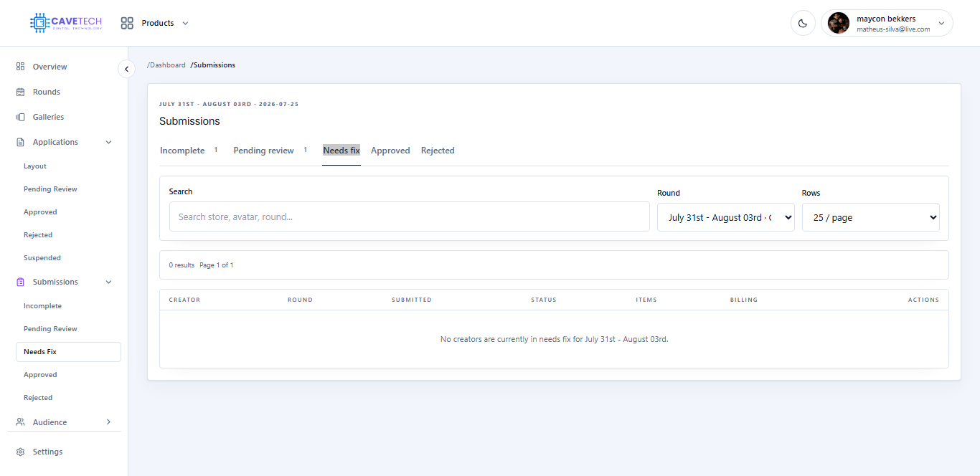This screenshot has height=476, width=980.
Task: Open Rejected under Applications
Action: pyautogui.click(x=38, y=235)
